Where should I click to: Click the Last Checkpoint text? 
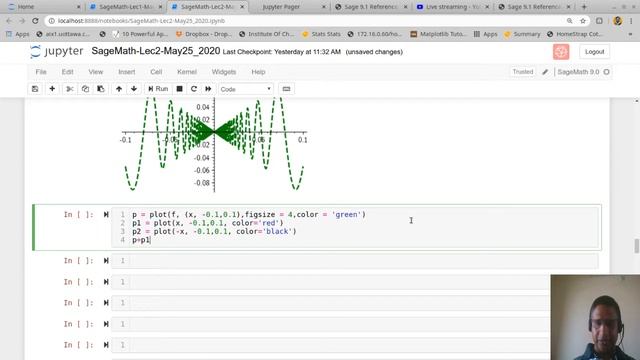point(282,52)
